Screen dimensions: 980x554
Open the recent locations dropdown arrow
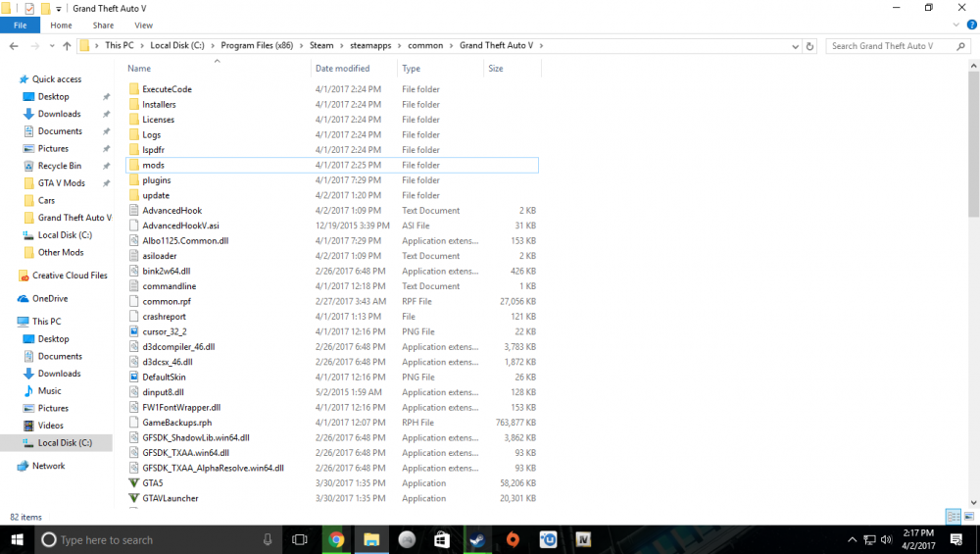[x=52, y=46]
